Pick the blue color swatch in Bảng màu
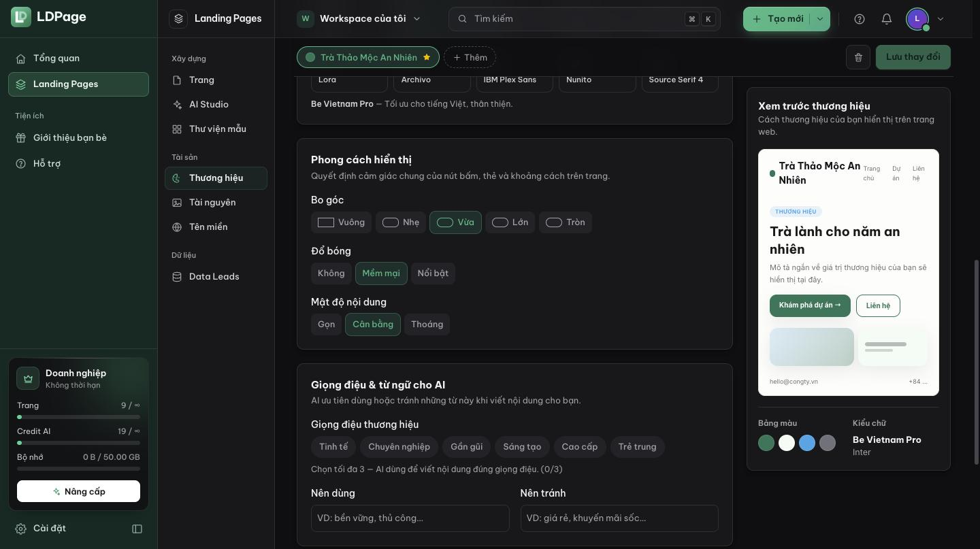Image resolution: width=980 pixels, height=549 pixels. tap(807, 444)
